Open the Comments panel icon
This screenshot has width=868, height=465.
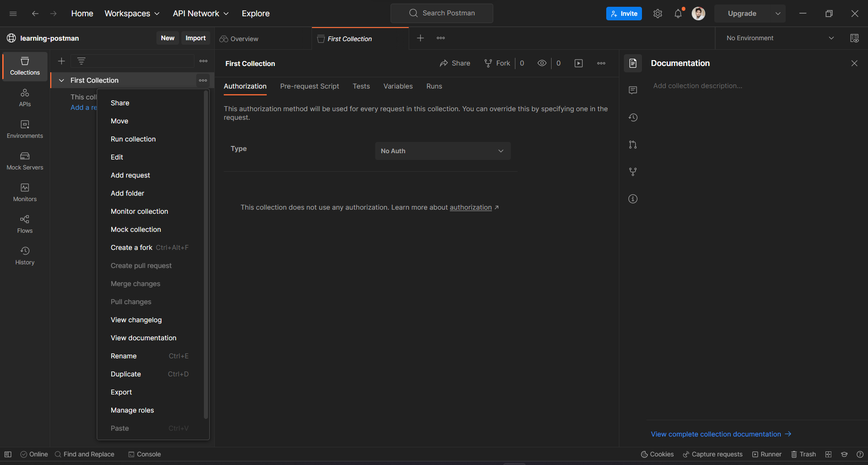click(633, 90)
